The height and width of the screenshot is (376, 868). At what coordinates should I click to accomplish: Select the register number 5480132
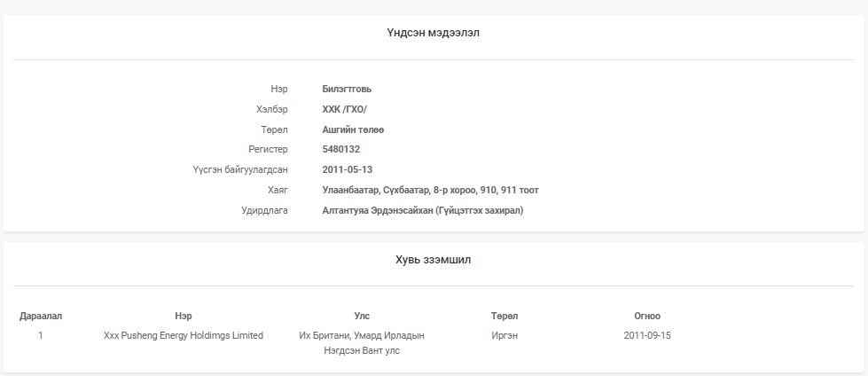(341, 149)
